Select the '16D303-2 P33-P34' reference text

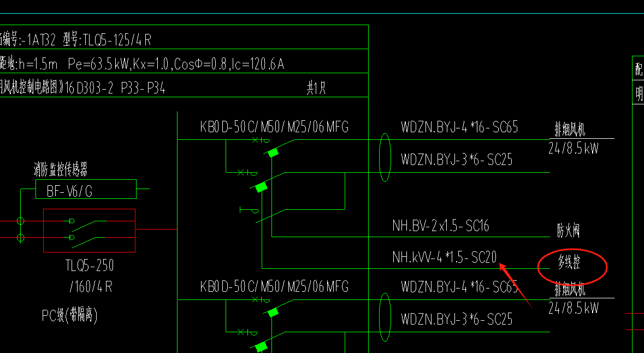click(x=115, y=88)
